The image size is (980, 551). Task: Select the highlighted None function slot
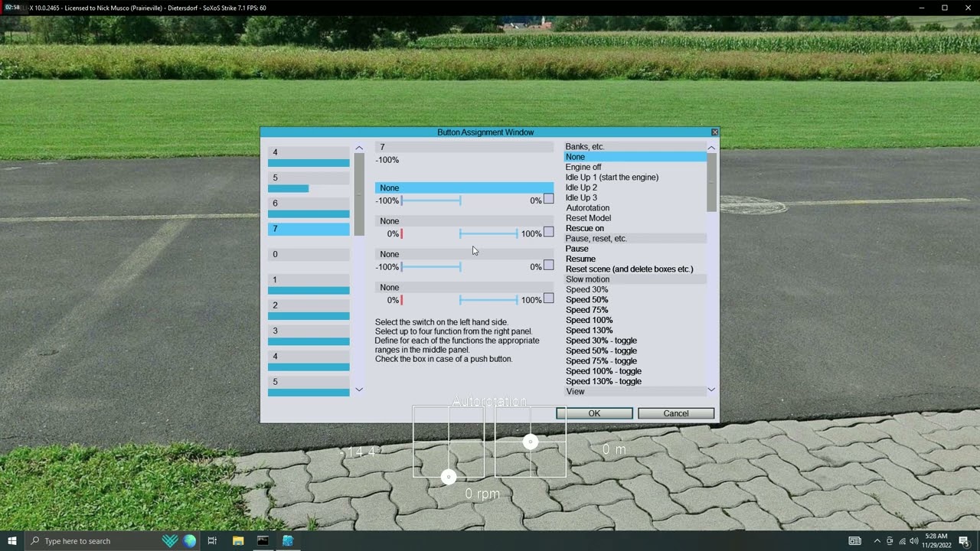pos(464,187)
